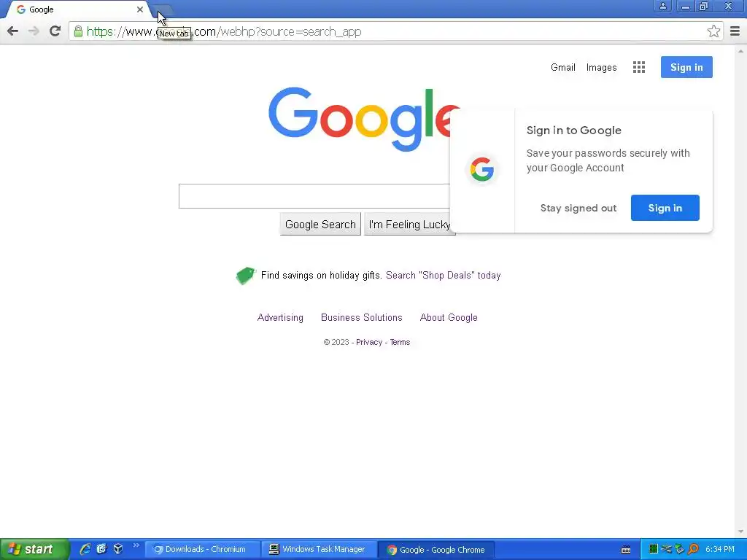
Task: Open the Google apps grid
Action: coord(639,67)
